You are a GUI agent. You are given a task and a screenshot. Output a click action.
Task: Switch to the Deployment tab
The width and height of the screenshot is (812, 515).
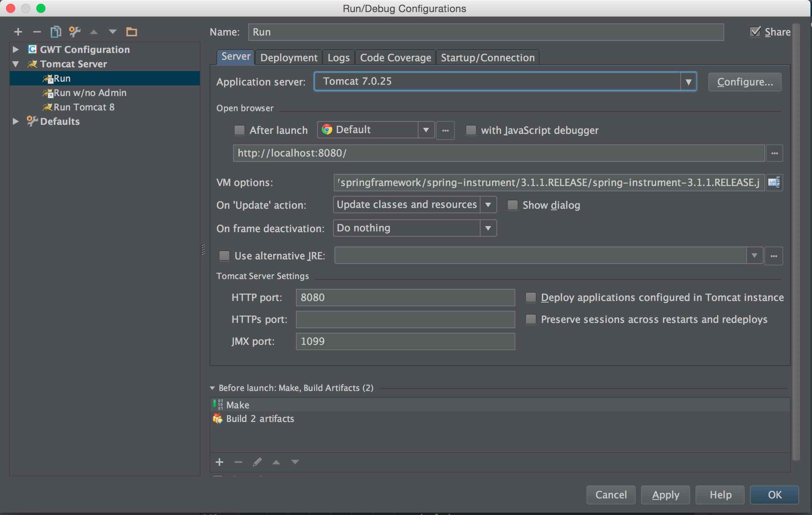pos(289,58)
